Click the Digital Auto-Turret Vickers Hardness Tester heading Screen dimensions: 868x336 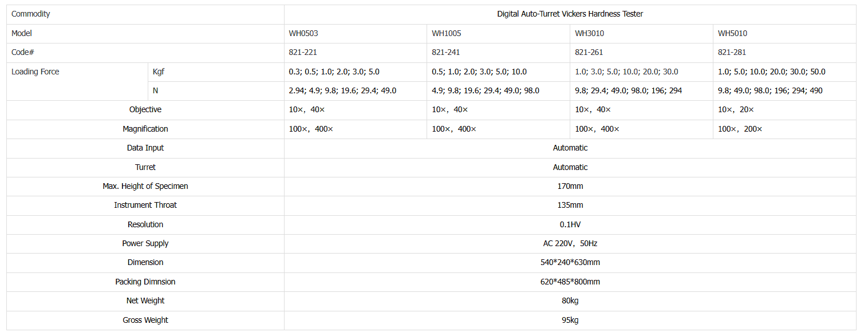click(570, 14)
